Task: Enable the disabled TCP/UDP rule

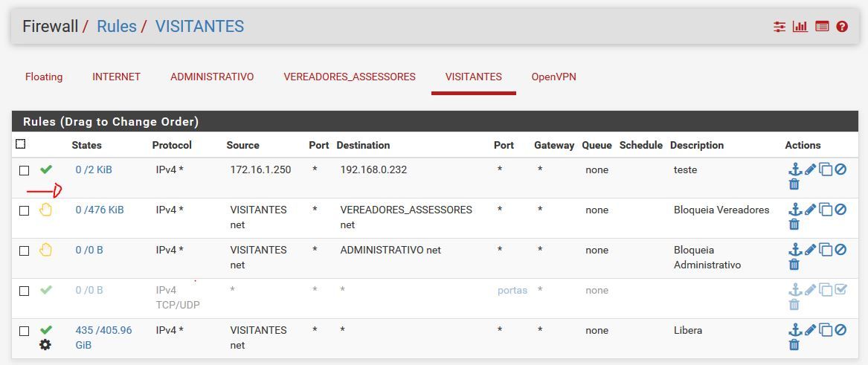Action: point(840,290)
